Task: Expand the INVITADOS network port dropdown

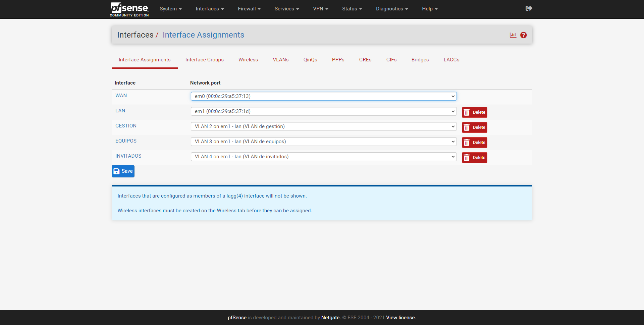Action: click(x=324, y=157)
